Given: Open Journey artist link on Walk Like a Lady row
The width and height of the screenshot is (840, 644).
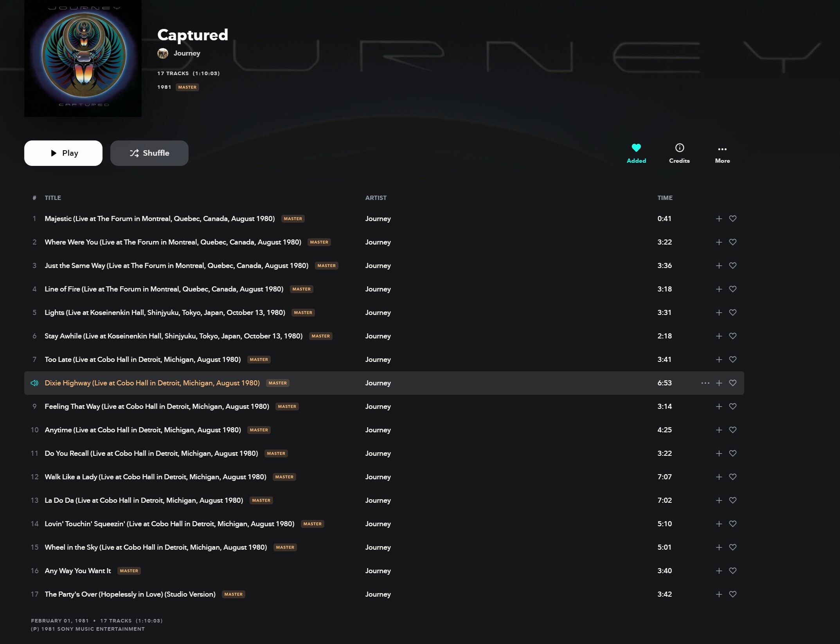Looking at the screenshot, I should pyautogui.click(x=378, y=477).
